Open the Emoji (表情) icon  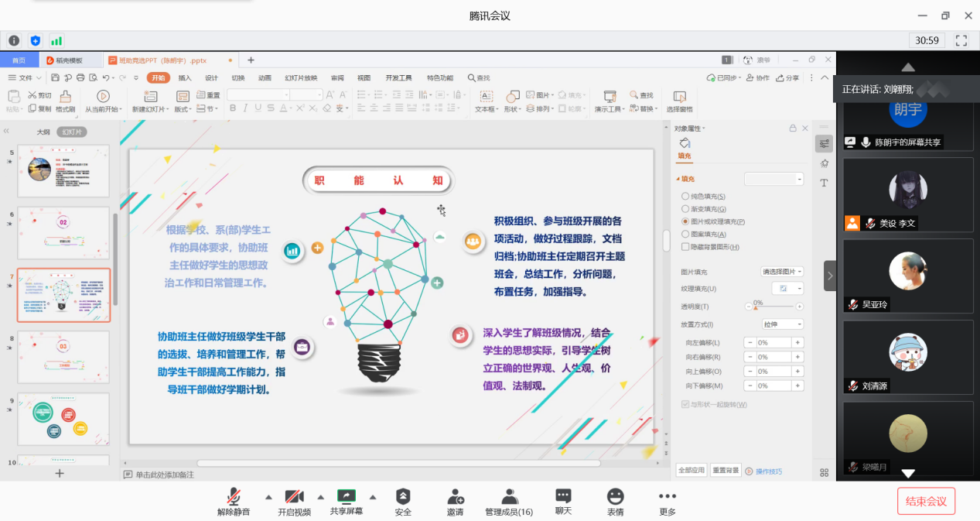pyautogui.click(x=615, y=496)
